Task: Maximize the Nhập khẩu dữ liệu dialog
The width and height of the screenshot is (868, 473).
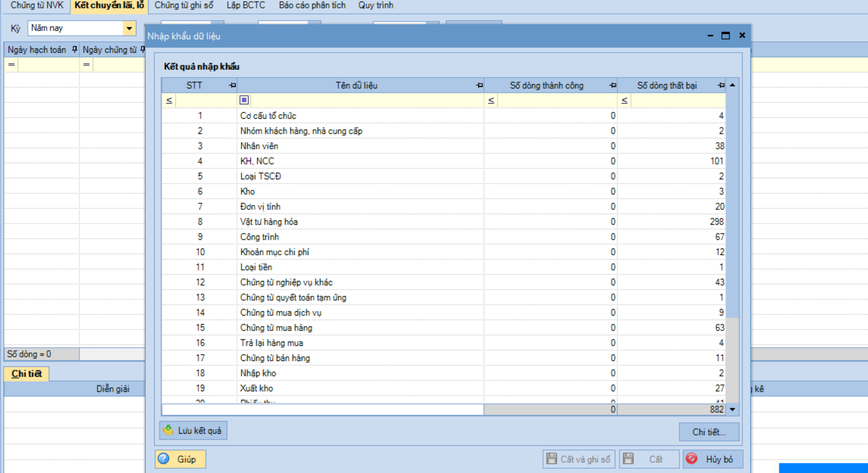Action: coord(726,36)
